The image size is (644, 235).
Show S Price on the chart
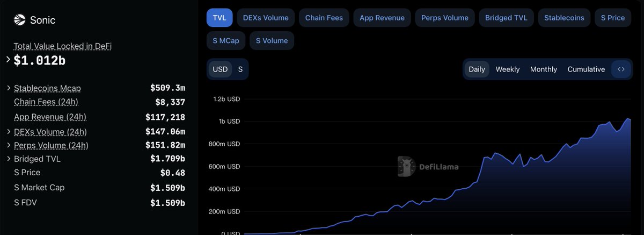click(613, 18)
